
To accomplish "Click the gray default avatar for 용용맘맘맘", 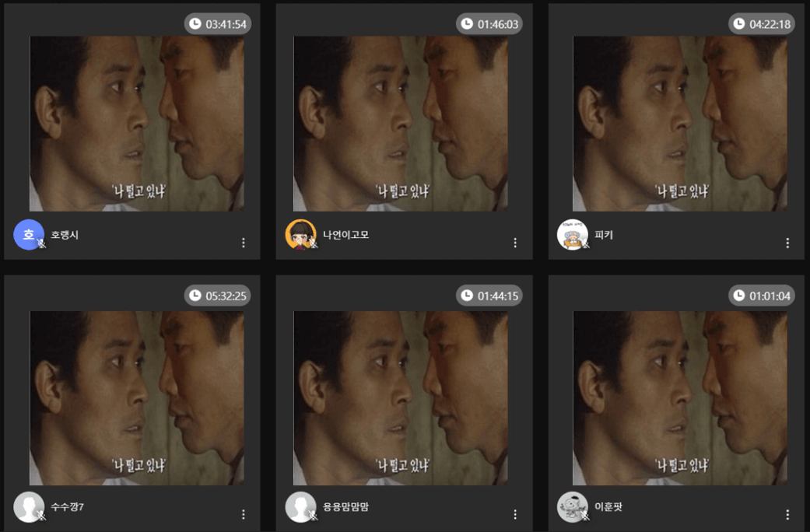I will tap(300, 507).
